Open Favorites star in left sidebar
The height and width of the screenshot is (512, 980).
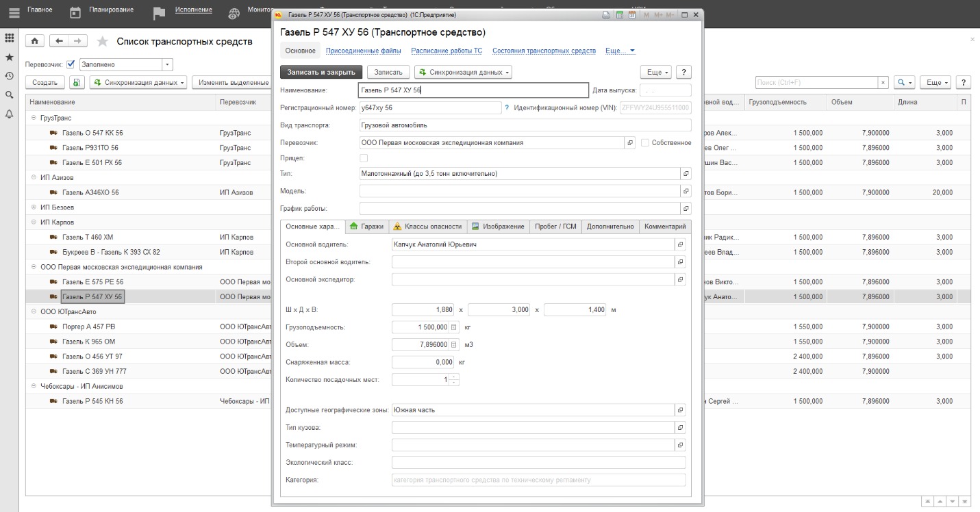click(x=10, y=57)
